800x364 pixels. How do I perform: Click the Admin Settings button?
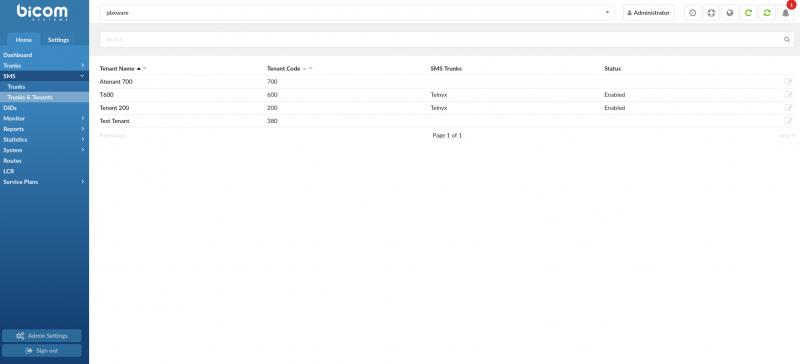[x=42, y=336]
